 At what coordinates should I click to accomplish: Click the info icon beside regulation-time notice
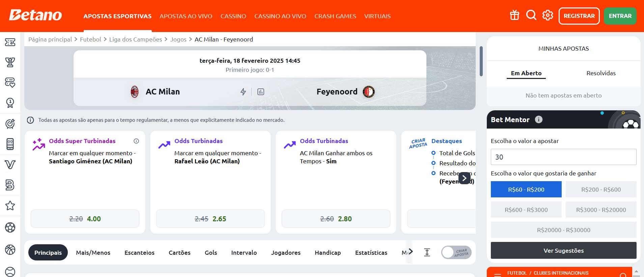pyautogui.click(x=30, y=120)
